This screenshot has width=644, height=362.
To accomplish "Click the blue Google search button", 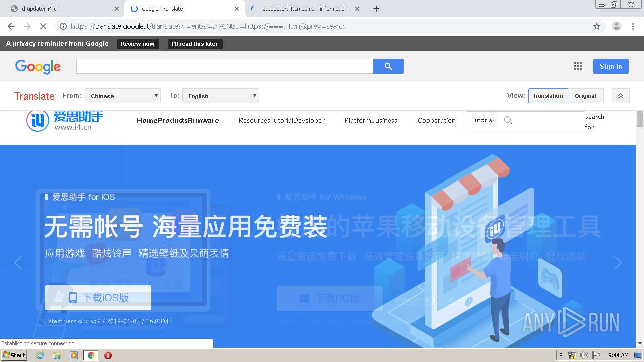I will (388, 66).
